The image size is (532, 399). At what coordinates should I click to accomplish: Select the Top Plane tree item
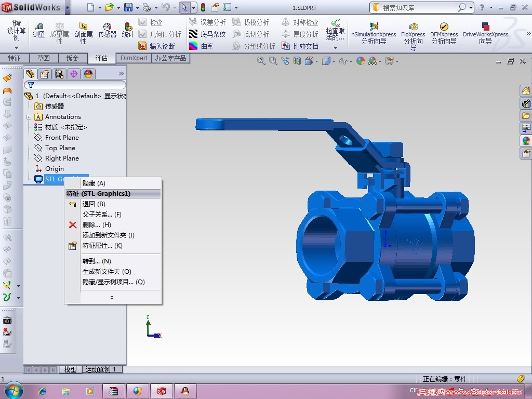55,148
